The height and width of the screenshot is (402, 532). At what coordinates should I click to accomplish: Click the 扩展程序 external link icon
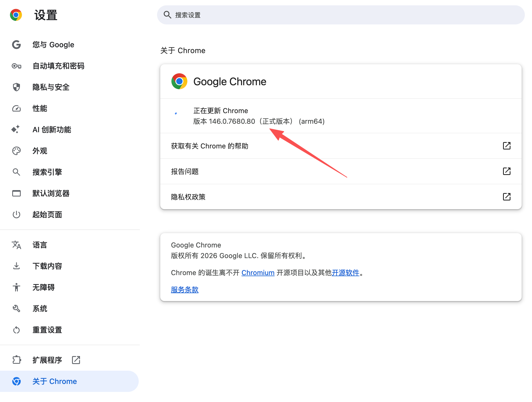point(76,360)
